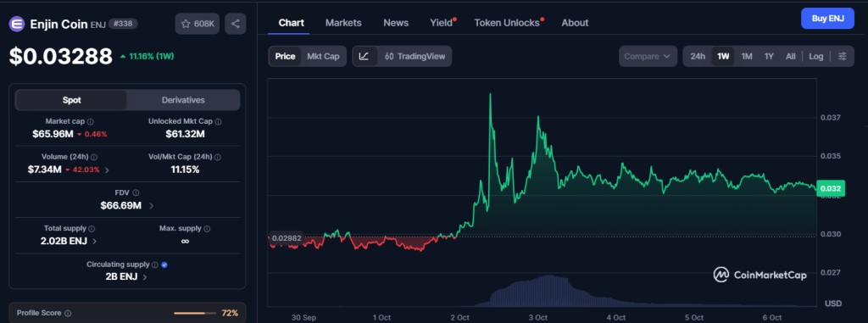
Task: Click the 0.02982 starting price label
Action: [287, 237]
